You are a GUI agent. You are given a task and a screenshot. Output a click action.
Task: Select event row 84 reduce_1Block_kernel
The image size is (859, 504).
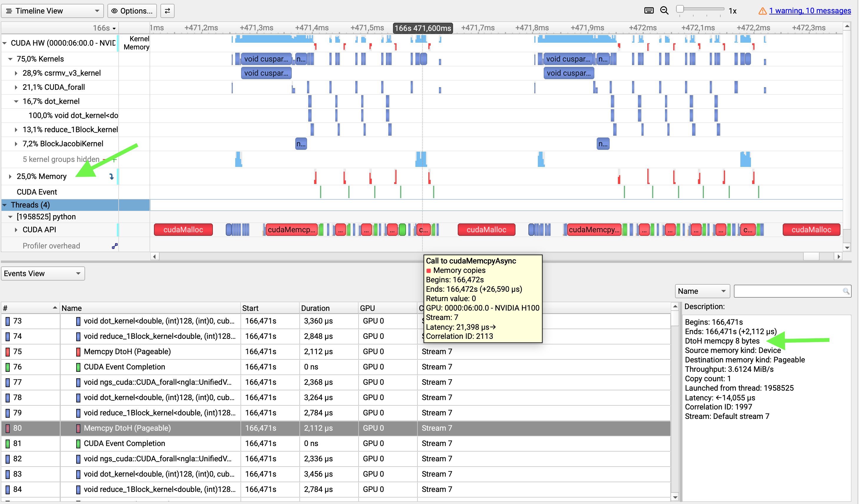pos(336,490)
